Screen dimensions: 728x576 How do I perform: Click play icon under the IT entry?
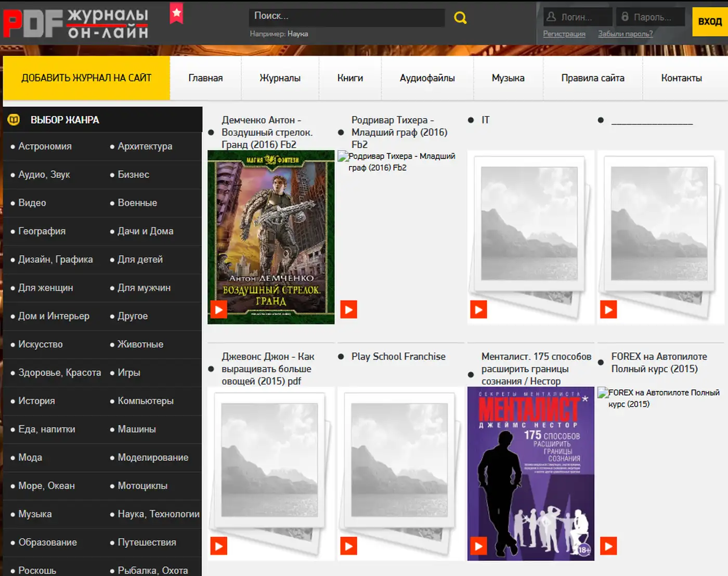coord(478,309)
